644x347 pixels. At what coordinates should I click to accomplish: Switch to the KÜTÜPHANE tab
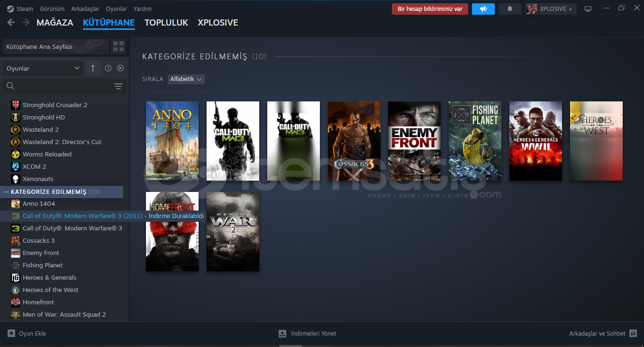pyautogui.click(x=109, y=23)
